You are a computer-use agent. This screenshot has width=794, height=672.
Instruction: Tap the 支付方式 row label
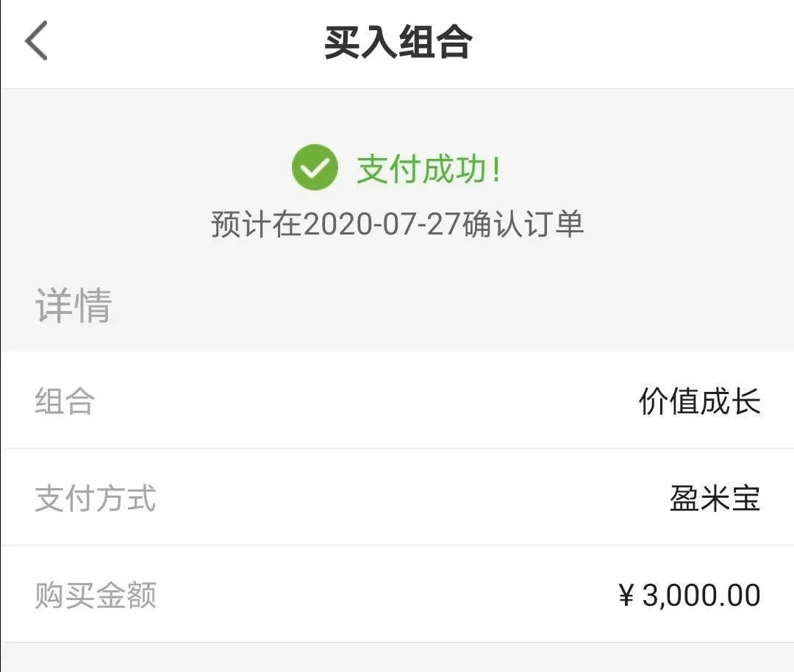click(96, 498)
